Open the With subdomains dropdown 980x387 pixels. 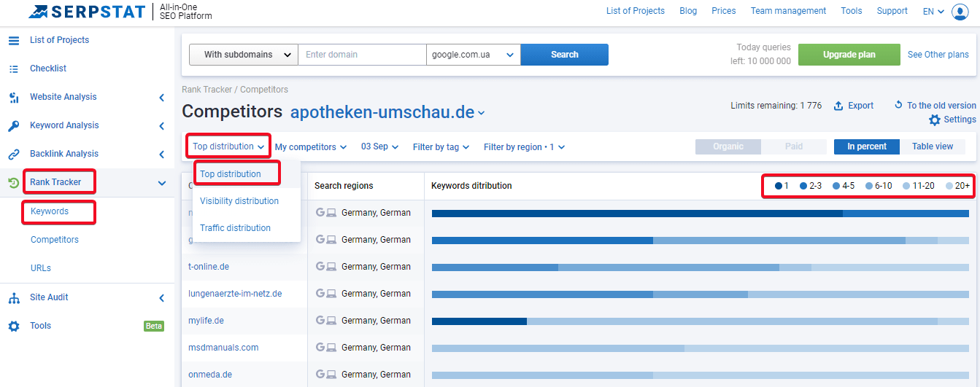pos(244,55)
